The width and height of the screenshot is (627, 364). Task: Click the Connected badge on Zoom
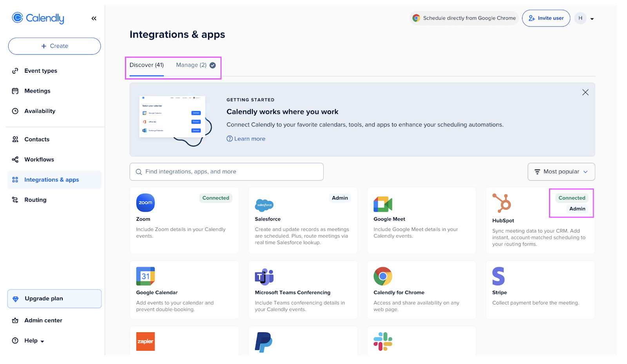tap(216, 198)
